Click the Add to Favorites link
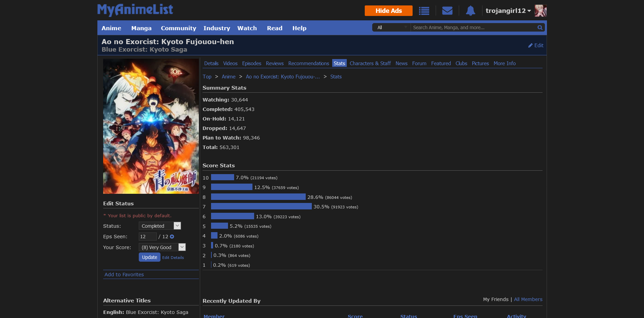Viewport: 644px width, 318px height. pyautogui.click(x=124, y=275)
